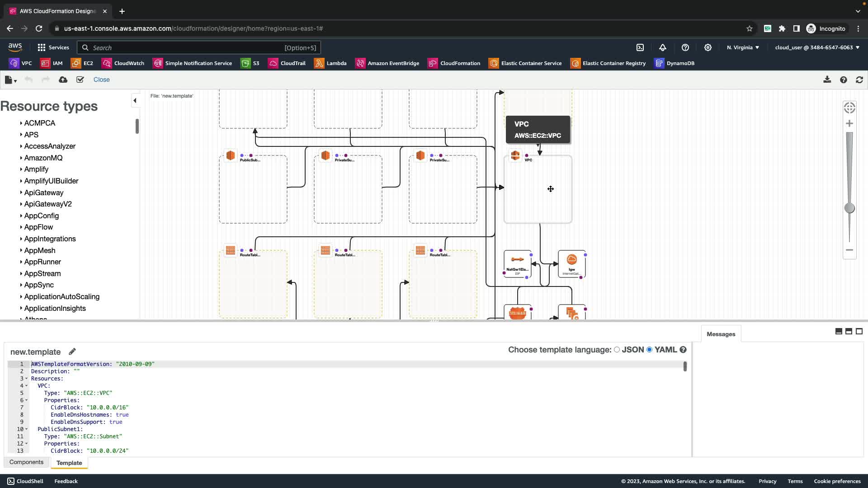Zoom in using the plus icon
868x488 pixels.
coord(849,123)
